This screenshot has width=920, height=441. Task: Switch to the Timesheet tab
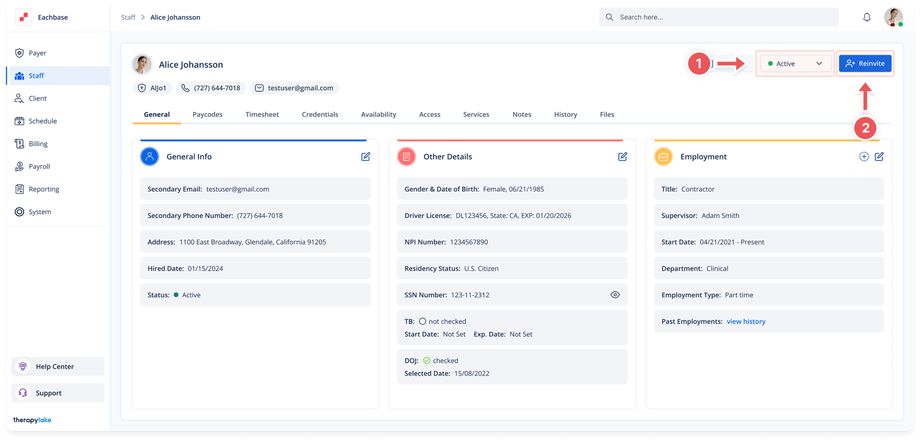click(262, 115)
